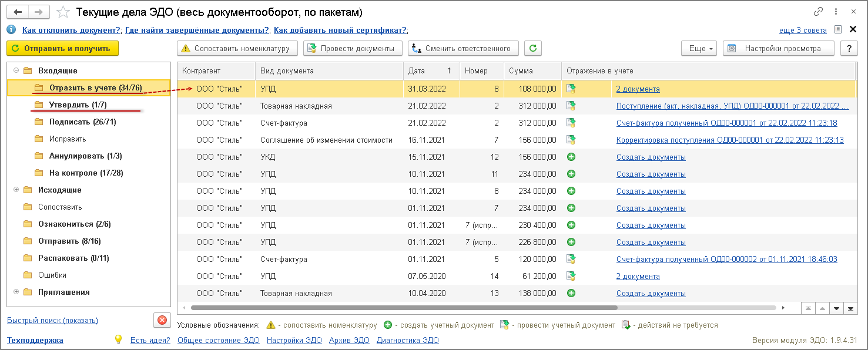Click the copy link chain icon
The height and width of the screenshot is (350, 868).
tap(818, 12)
